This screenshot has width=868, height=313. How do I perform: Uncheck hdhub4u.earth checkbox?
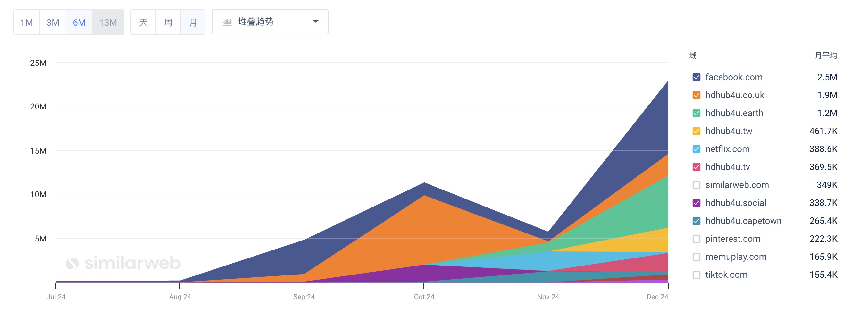coord(697,113)
